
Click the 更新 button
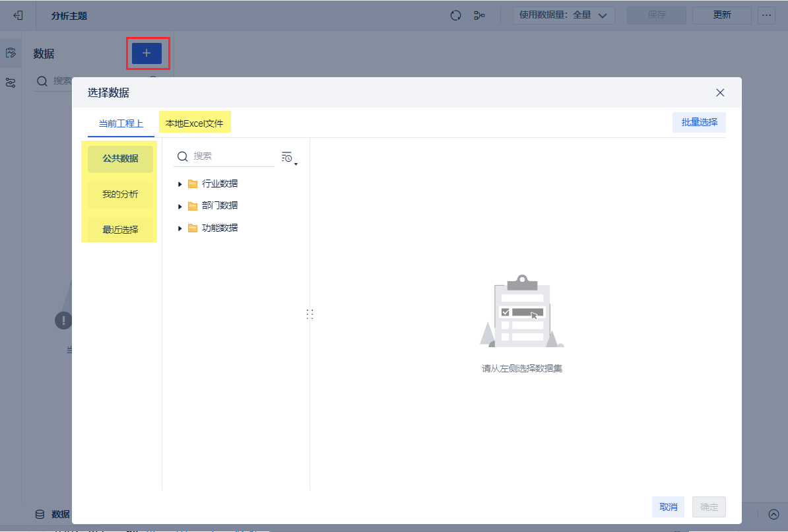[x=721, y=15]
